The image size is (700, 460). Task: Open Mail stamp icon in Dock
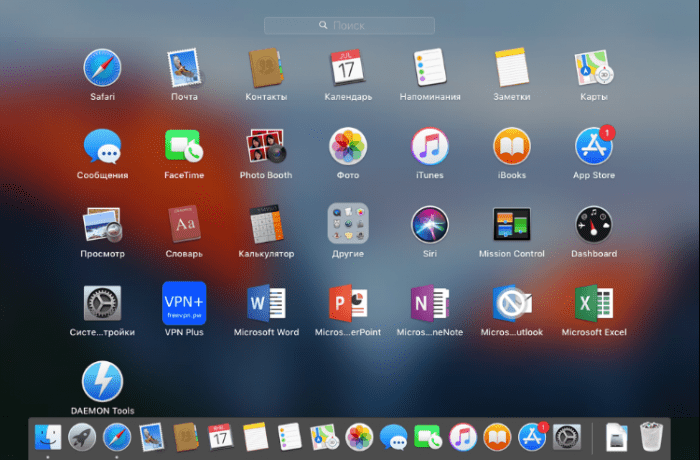click(x=151, y=437)
